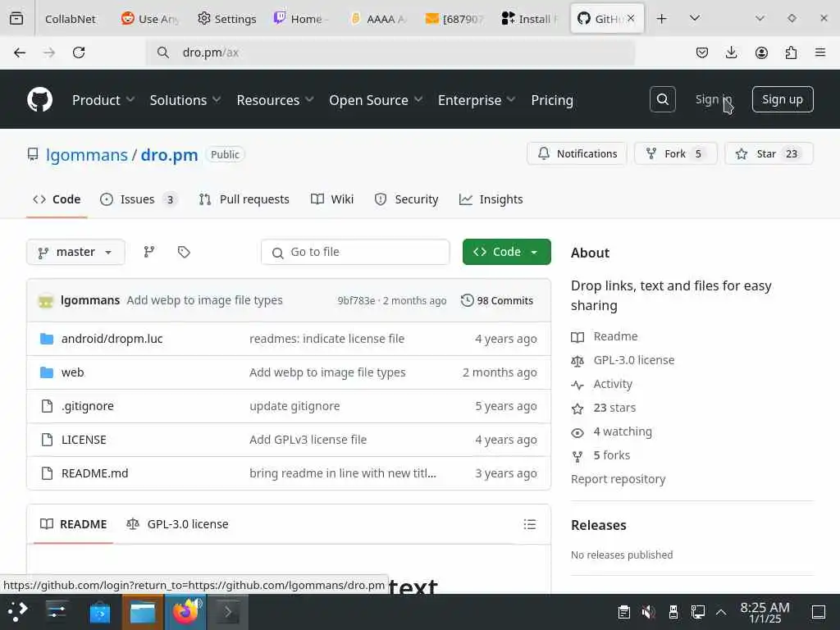
Task: Open README outline list icon
Action: click(x=529, y=524)
